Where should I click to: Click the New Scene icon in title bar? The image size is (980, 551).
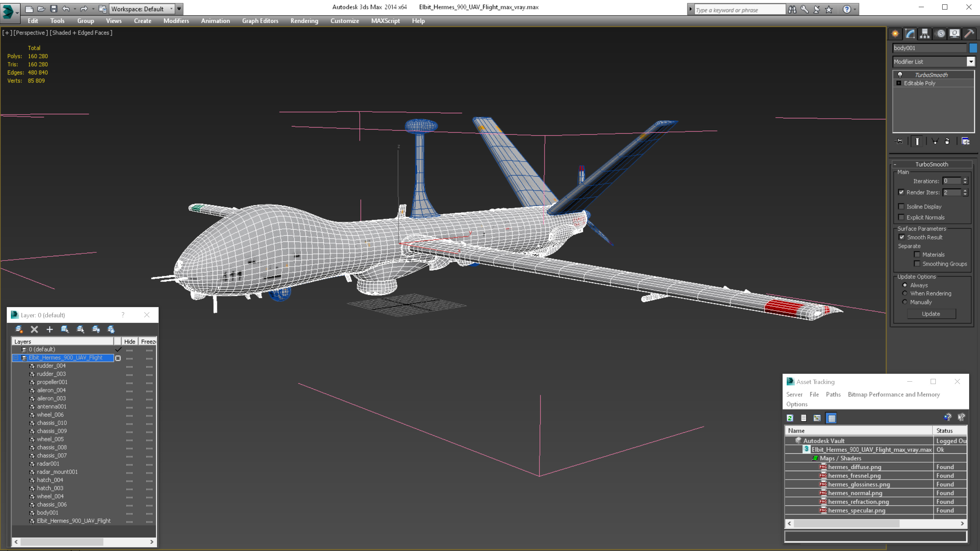[x=29, y=9]
